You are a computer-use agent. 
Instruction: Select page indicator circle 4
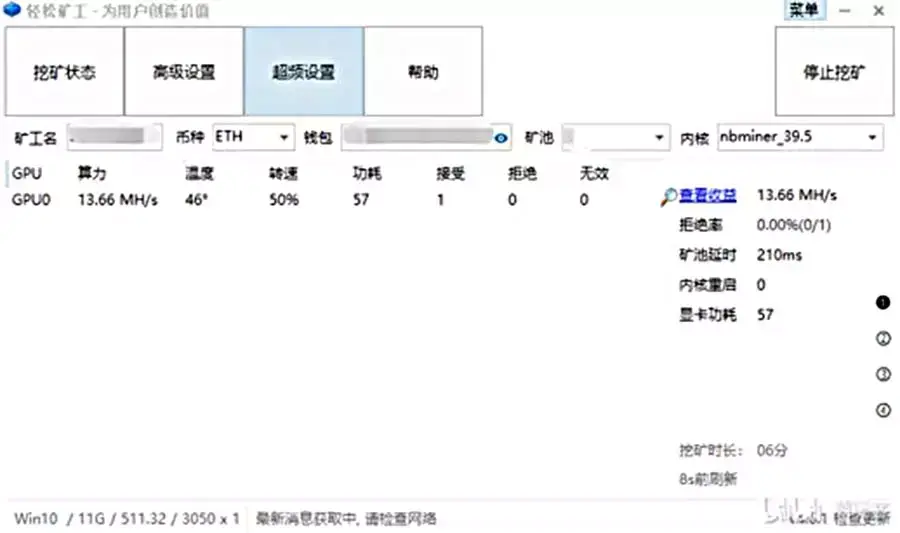coord(883,410)
